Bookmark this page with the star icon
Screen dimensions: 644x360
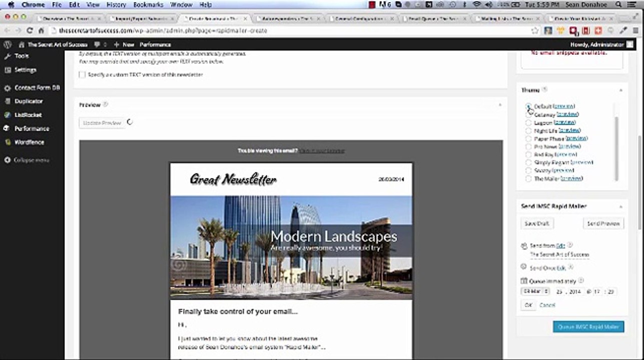click(535, 30)
